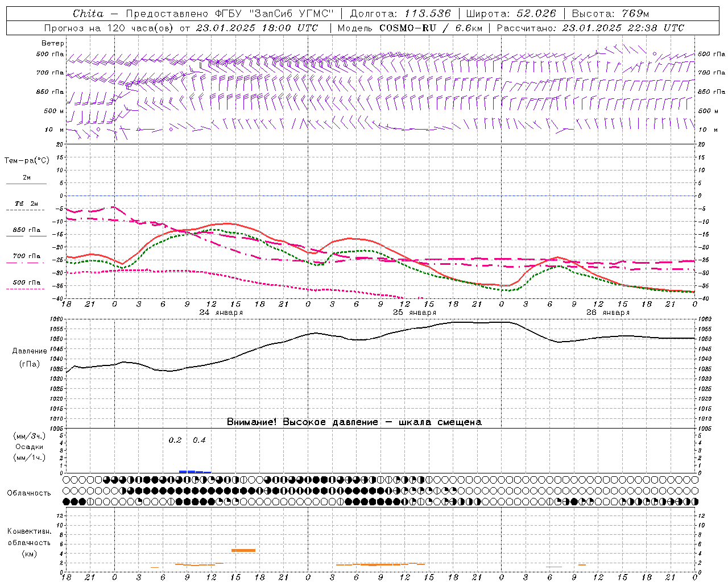Click the longitude value "Долгота: 113.536"
This screenshot has width=728, height=582.
400,14
